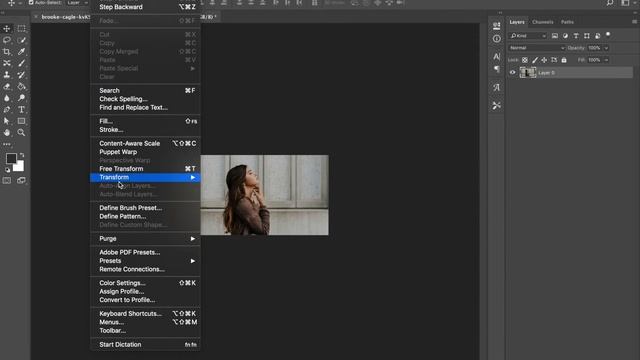Select the Lasso tool

pyautogui.click(x=7, y=40)
